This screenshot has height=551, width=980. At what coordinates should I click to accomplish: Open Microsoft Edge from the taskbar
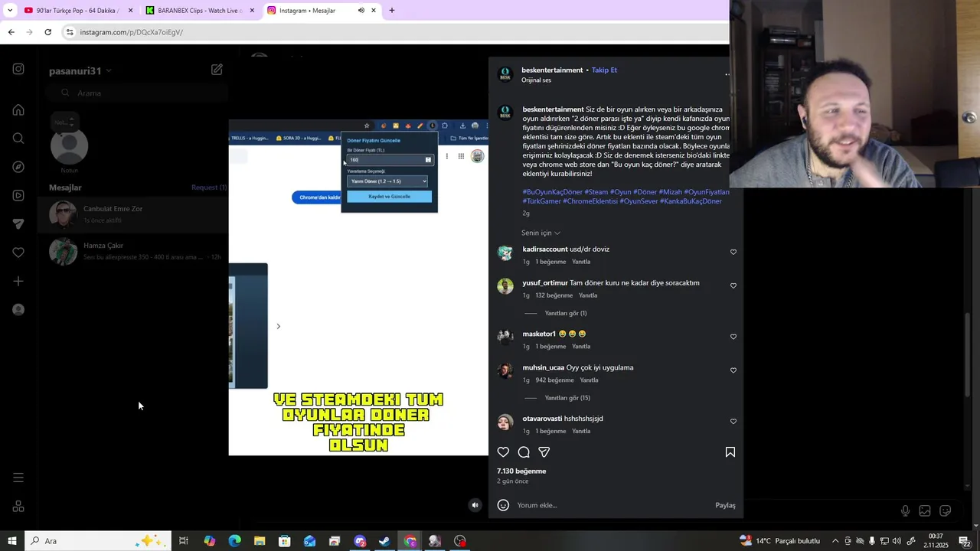(x=234, y=541)
